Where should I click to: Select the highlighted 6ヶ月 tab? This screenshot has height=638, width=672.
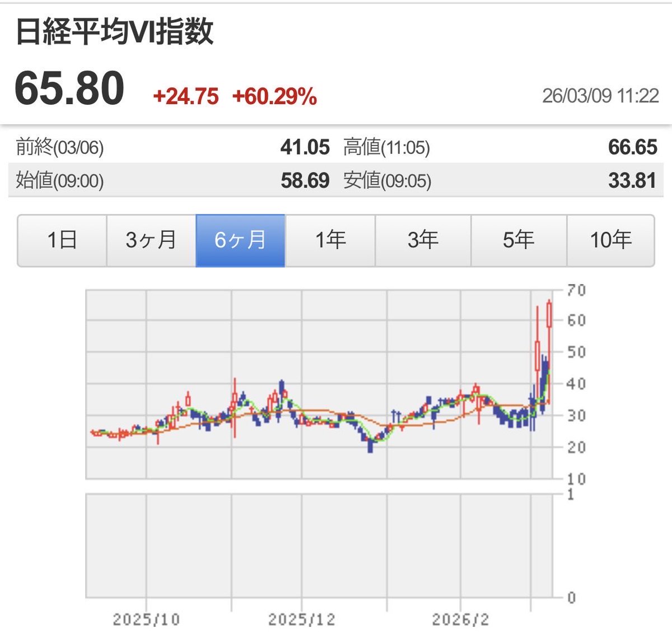[x=240, y=240]
